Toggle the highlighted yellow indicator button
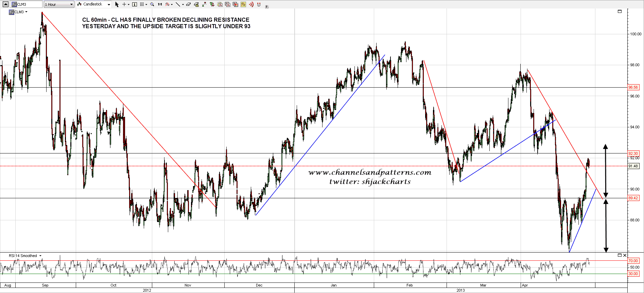644x293 pixels. click(243, 4)
